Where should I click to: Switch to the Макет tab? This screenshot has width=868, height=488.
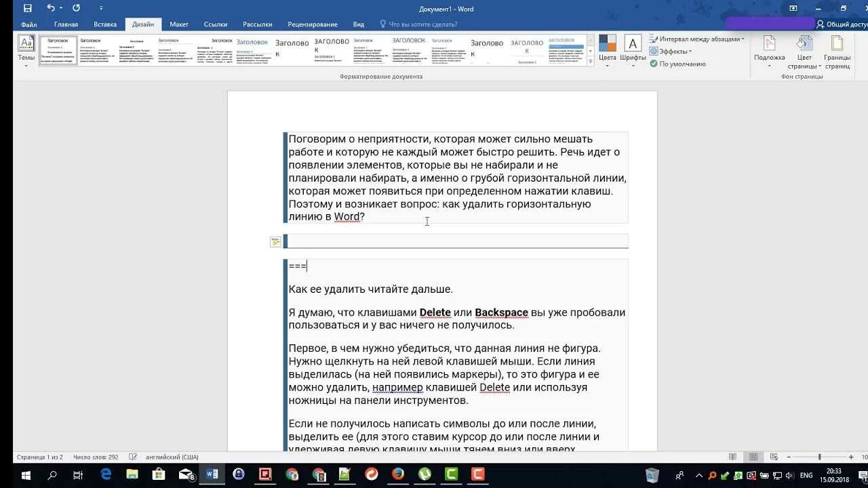pos(179,24)
